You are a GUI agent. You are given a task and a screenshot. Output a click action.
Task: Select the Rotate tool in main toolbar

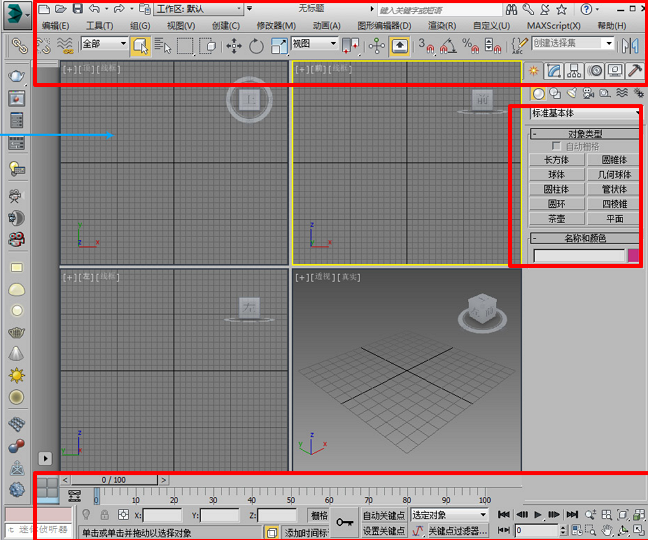point(257,45)
